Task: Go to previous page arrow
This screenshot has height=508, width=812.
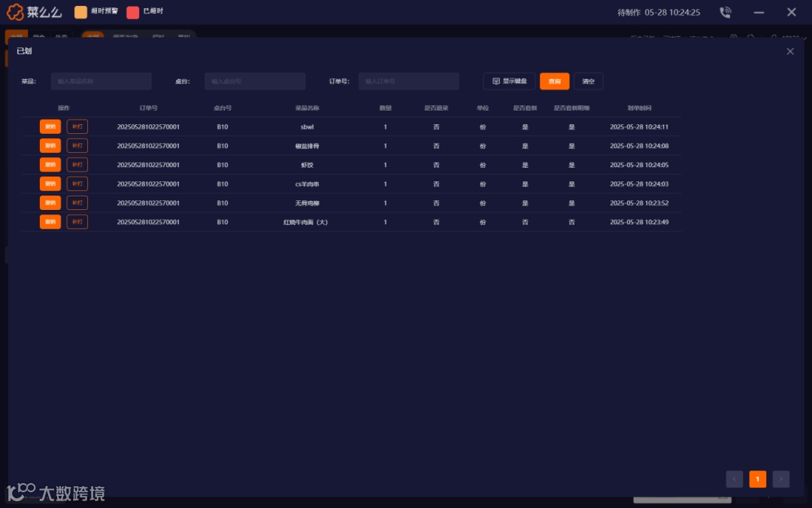Action: pyautogui.click(x=735, y=479)
